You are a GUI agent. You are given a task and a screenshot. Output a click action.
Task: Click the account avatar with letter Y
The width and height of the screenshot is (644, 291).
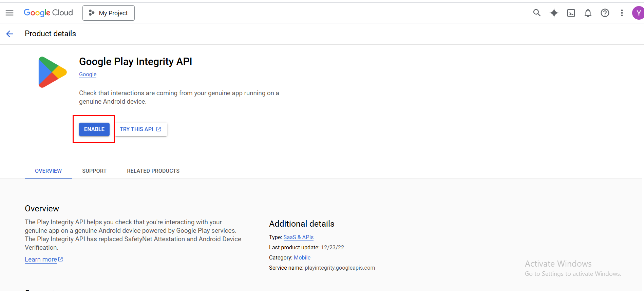638,13
